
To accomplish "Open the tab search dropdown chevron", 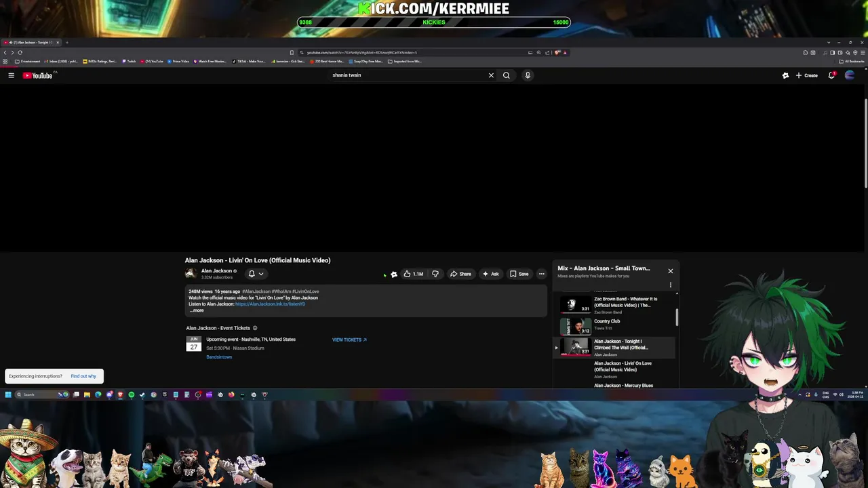I will pyautogui.click(x=828, y=42).
